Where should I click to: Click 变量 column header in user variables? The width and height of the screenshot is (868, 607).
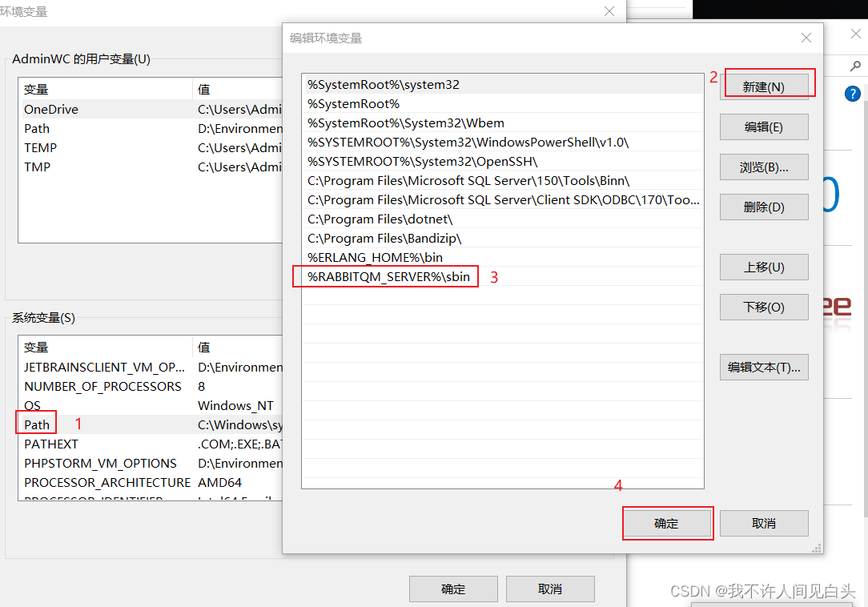point(105,89)
